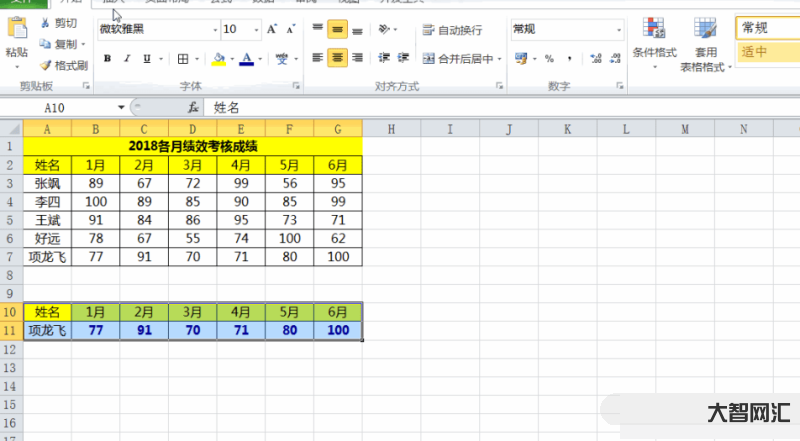Click the yellow fill color button
Image resolution: width=800 pixels, height=441 pixels.
(219, 59)
